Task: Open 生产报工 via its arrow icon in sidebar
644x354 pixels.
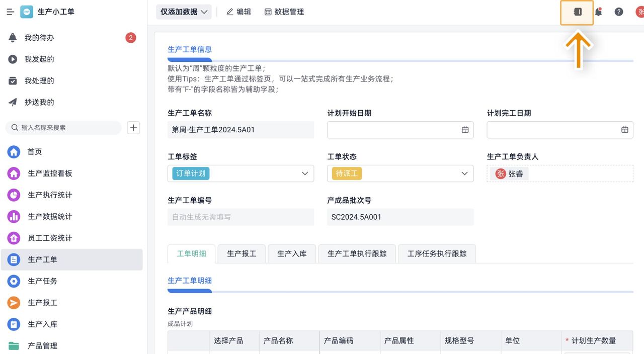Action: 14,303
